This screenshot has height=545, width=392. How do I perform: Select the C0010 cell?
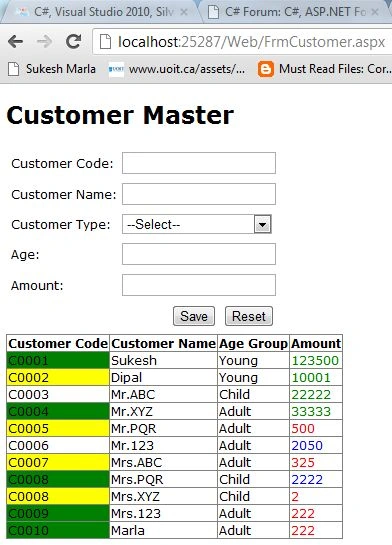coord(58,530)
